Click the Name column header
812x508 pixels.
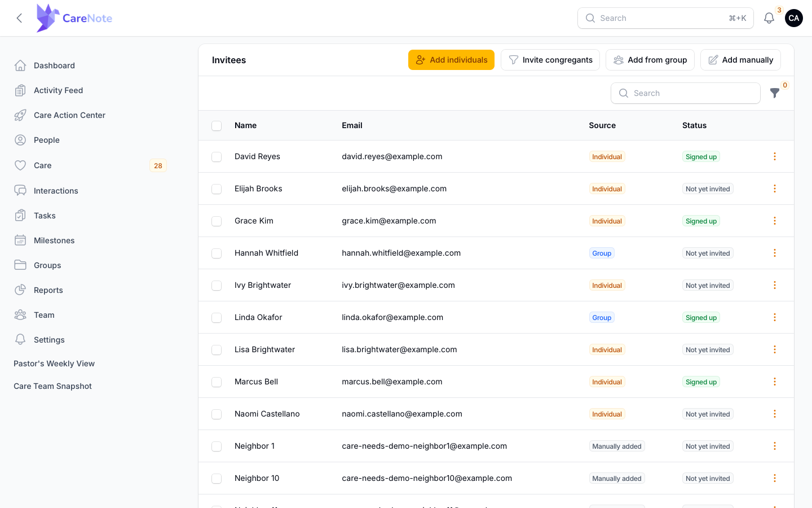(245, 125)
